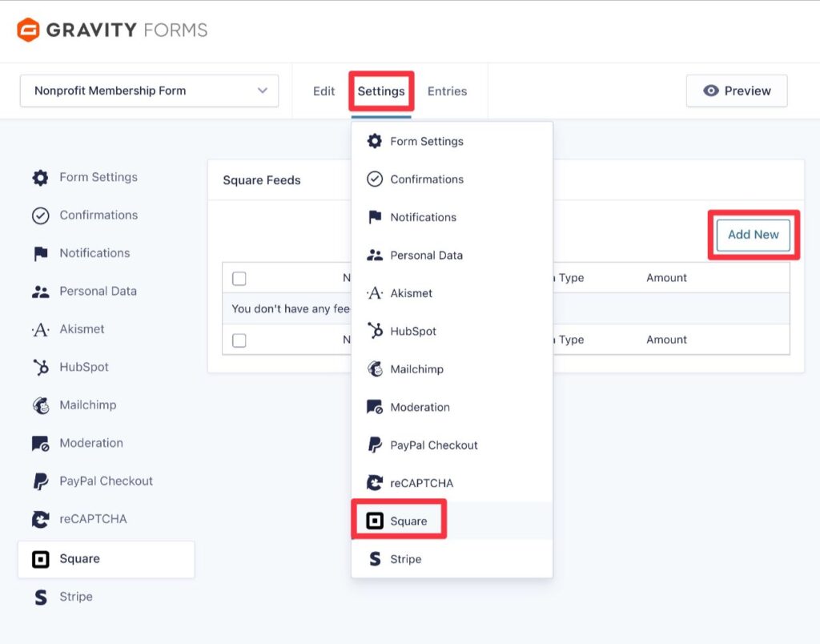Image resolution: width=820 pixels, height=644 pixels.
Task: Open reCAPTCHA in the left sidebar
Action: click(x=107, y=519)
